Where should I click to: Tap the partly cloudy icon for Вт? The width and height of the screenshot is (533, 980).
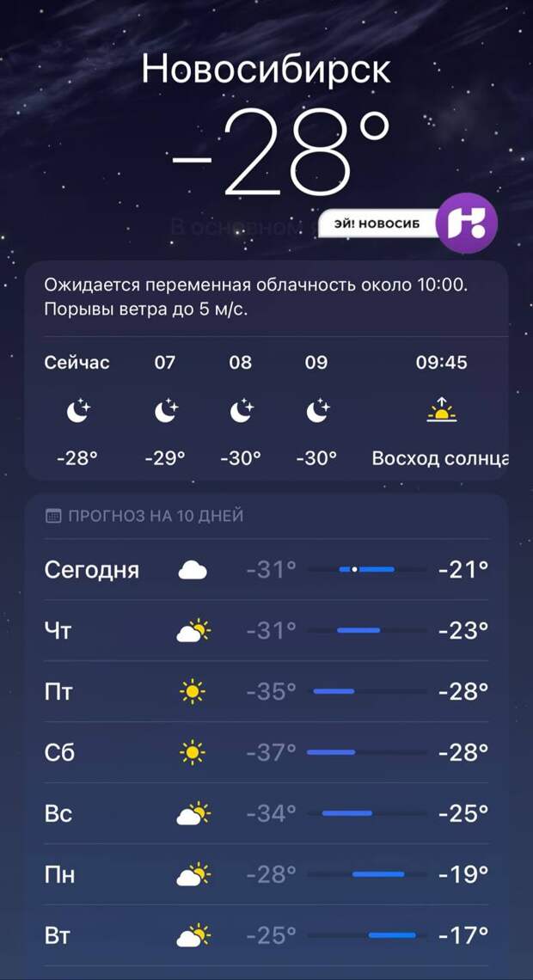click(x=193, y=935)
